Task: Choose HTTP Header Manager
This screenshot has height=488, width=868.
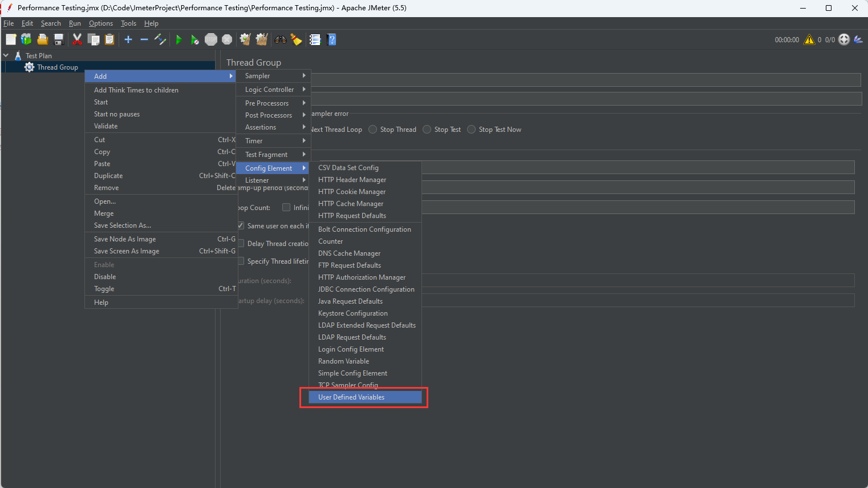Action: (x=365, y=180)
